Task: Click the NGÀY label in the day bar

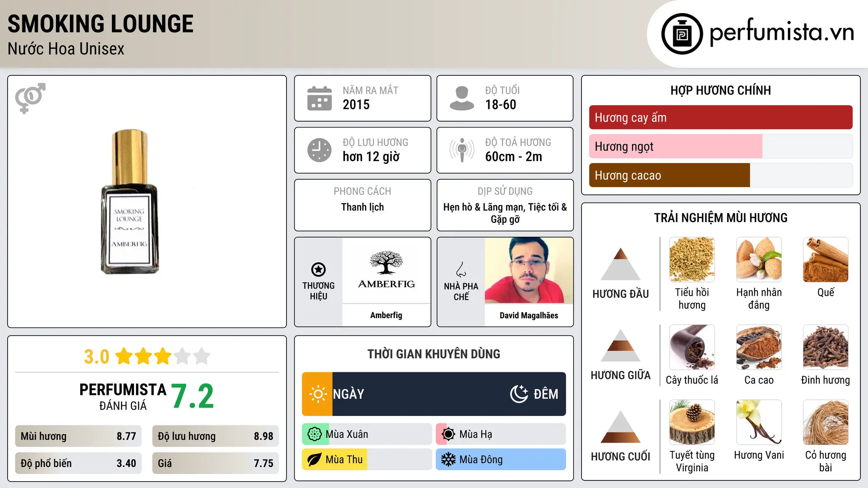Action: click(x=348, y=394)
